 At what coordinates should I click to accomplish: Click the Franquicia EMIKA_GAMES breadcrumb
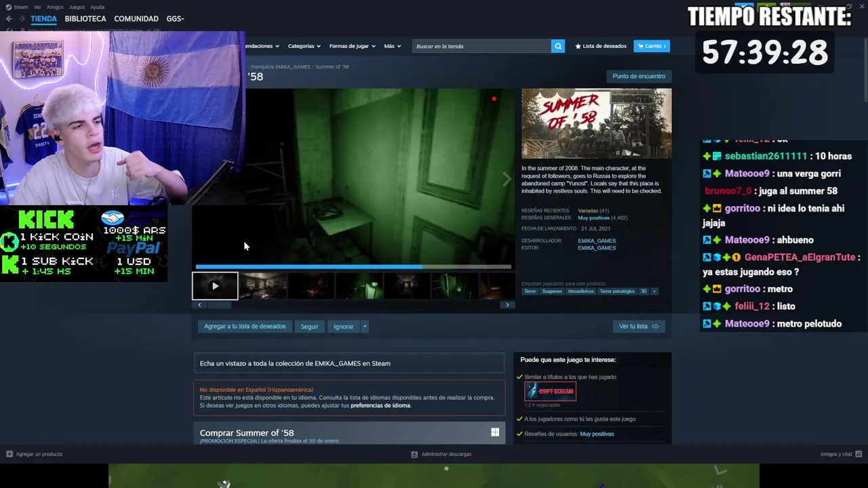(281, 67)
